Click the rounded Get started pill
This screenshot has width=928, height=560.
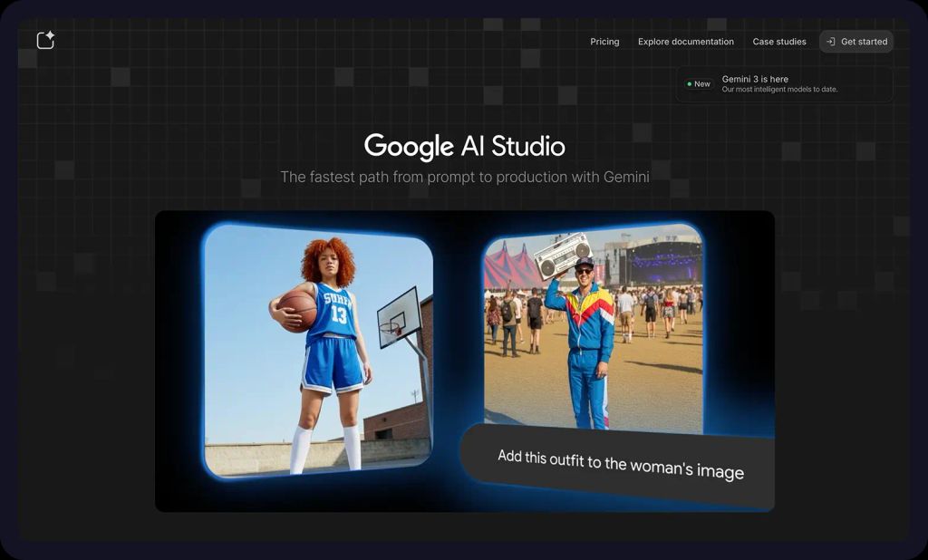(855, 41)
